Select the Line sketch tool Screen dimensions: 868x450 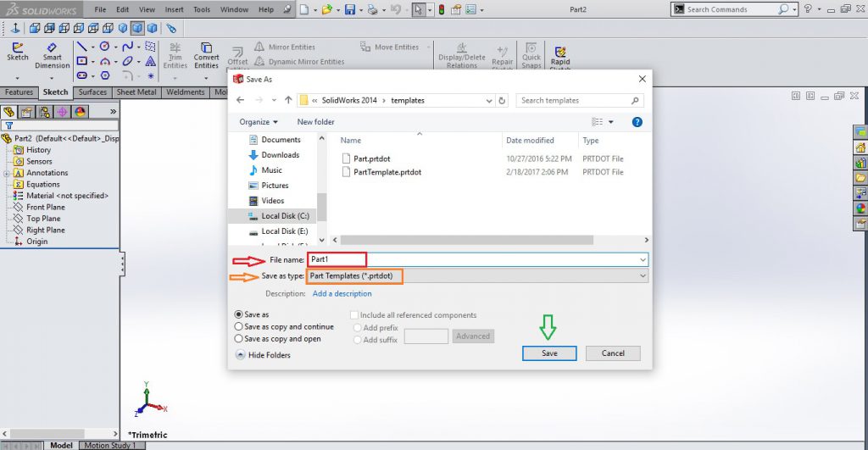82,47
